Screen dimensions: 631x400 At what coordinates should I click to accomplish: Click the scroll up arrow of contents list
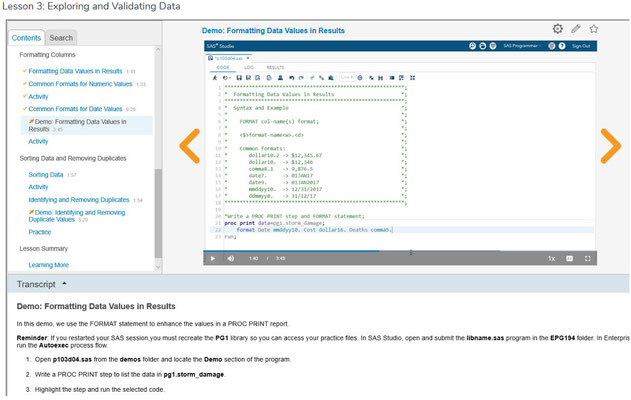pos(158,49)
